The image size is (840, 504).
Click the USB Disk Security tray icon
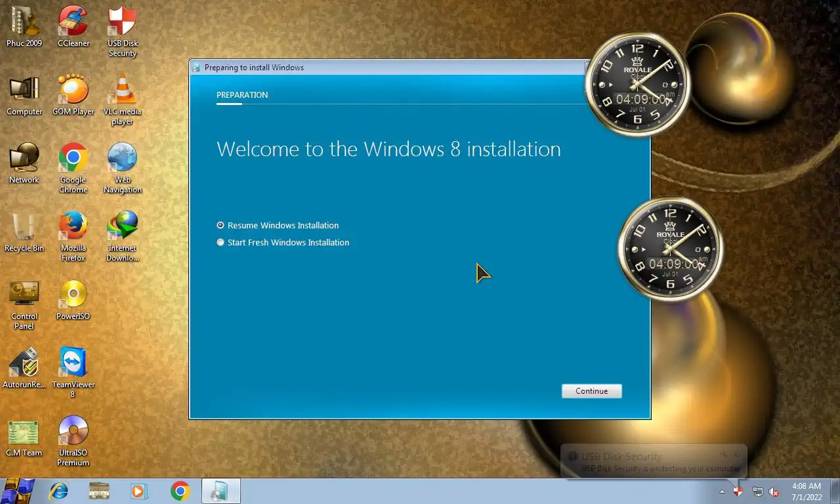click(x=738, y=491)
